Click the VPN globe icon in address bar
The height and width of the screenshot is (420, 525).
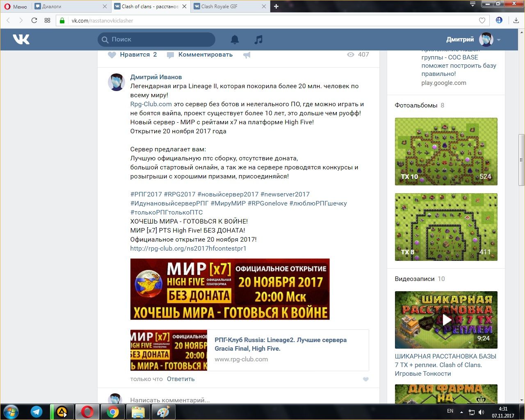pos(499,20)
